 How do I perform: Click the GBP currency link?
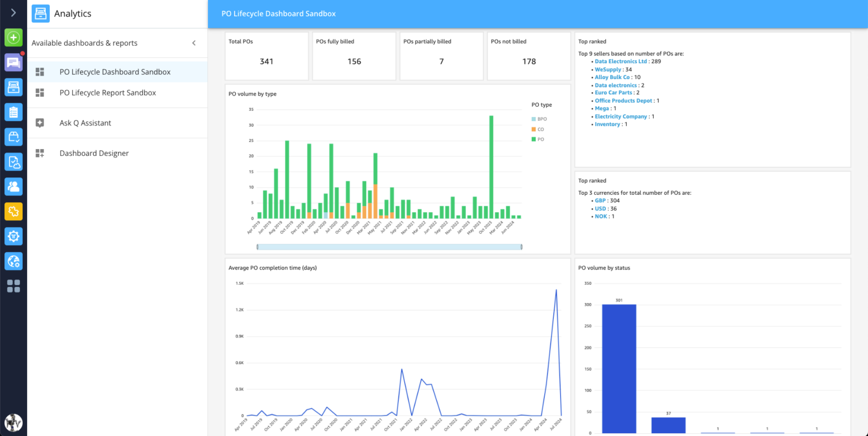click(x=600, y=200)
